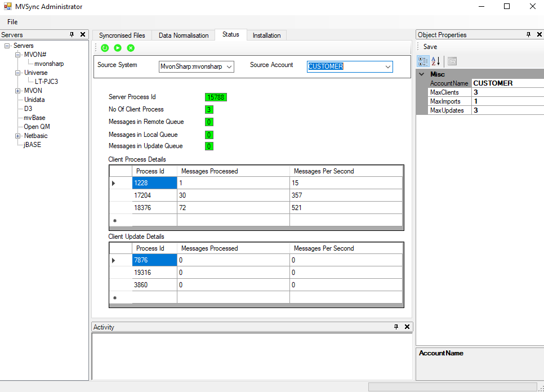The width and height of the screenshot is (544, 392).
Task: Open the File menu
Action: pyautogui.click(x=12, y=21)
